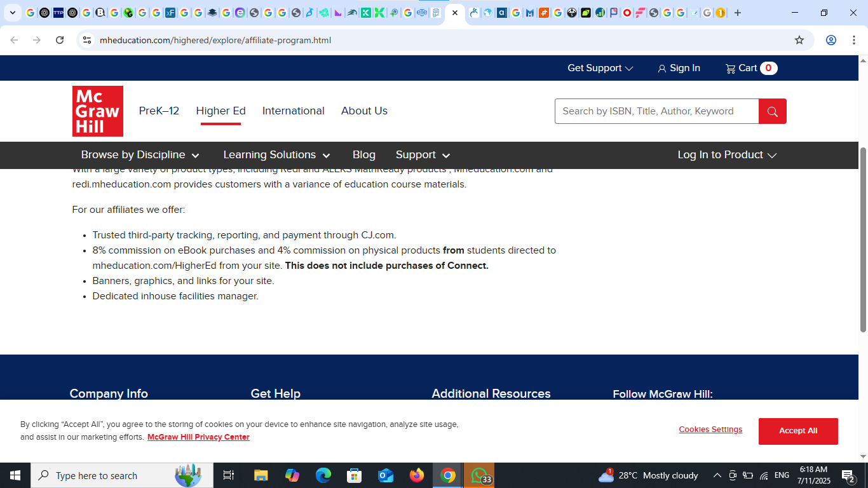Open WhatsApp from taskbar

pos(479,475)
